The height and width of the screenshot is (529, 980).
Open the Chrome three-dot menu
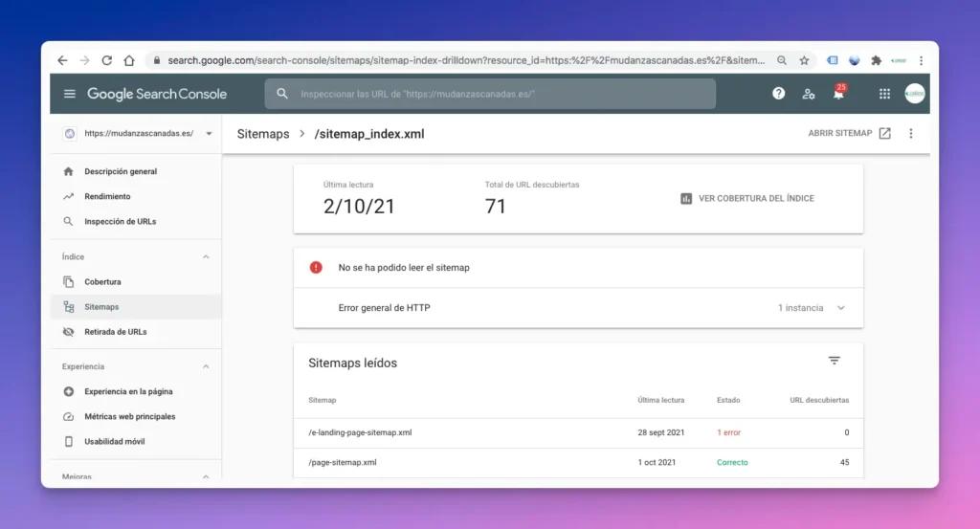point(921,60)
